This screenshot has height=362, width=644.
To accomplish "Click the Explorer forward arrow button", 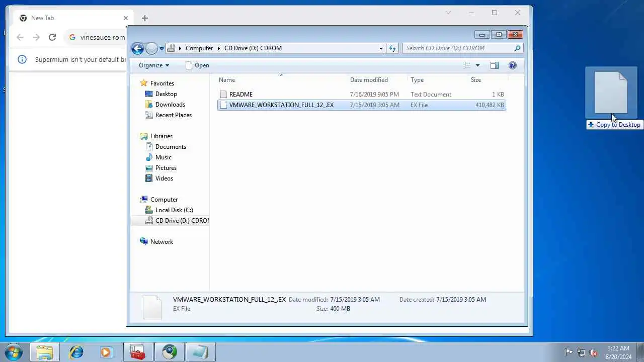I will click(151, 48).
